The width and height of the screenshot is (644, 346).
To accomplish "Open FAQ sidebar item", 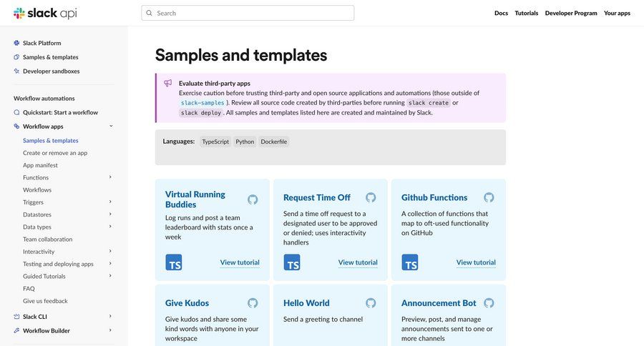I will [x=29, y=289].
